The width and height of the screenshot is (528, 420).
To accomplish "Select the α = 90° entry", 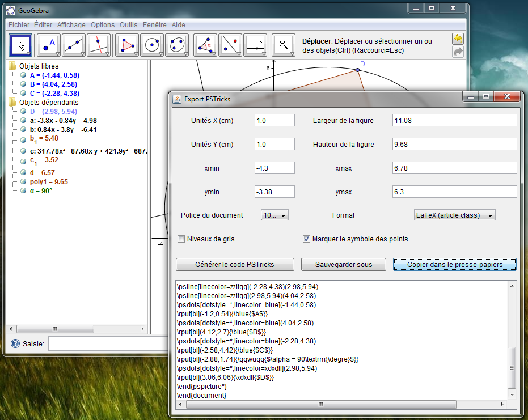I will (41, 191).
